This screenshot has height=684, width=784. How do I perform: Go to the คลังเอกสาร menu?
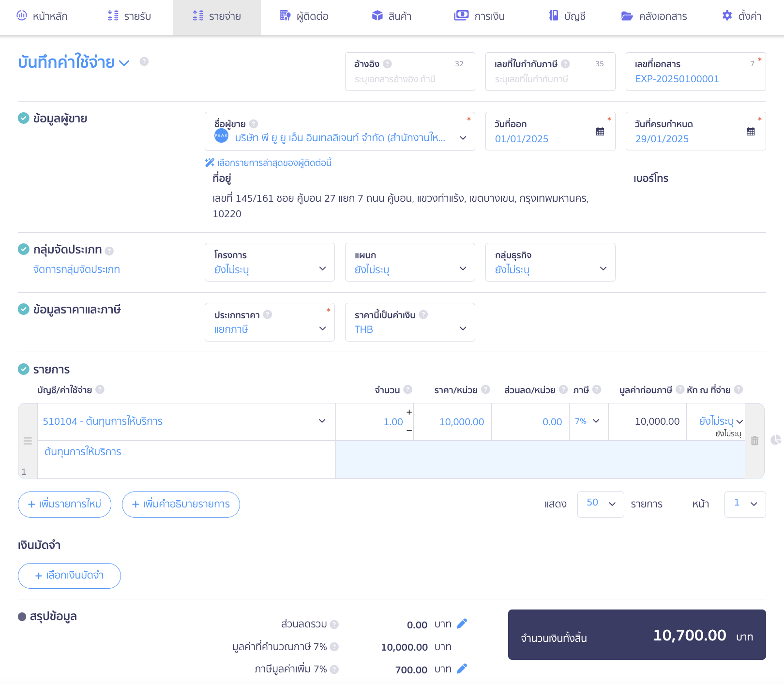[x=654, y=16]
